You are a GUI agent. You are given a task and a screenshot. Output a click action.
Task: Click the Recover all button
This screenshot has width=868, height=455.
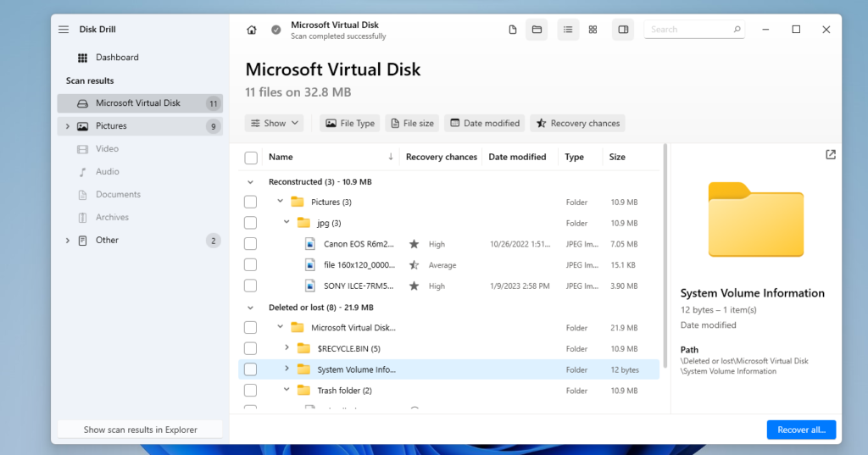point(801,430)
